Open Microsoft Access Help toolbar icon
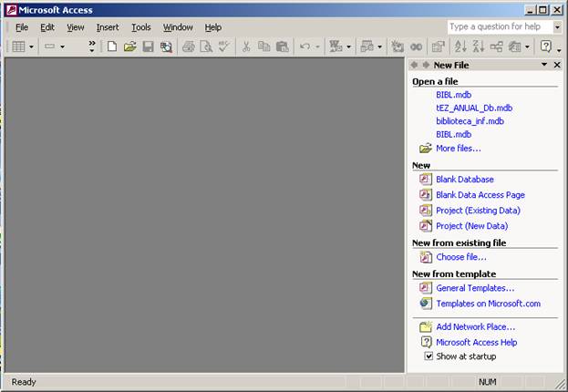 [545, 46]
